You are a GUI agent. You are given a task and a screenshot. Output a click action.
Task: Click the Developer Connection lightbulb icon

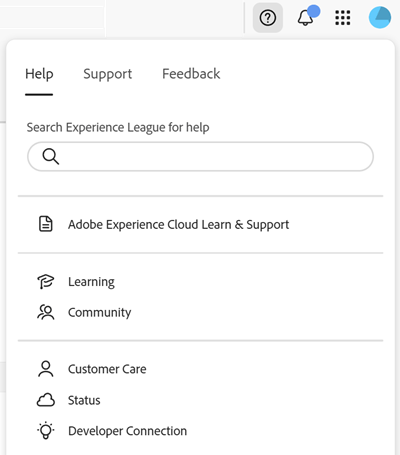pos(46,431)
